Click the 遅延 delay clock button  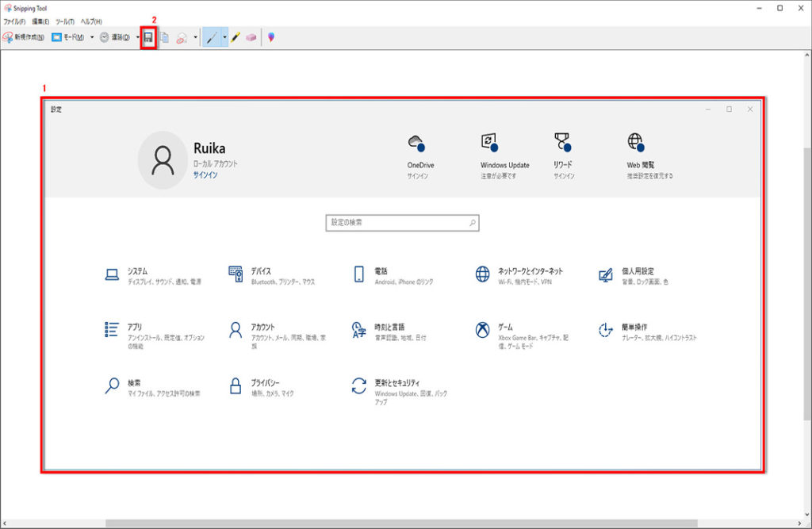tap(115, 37)
